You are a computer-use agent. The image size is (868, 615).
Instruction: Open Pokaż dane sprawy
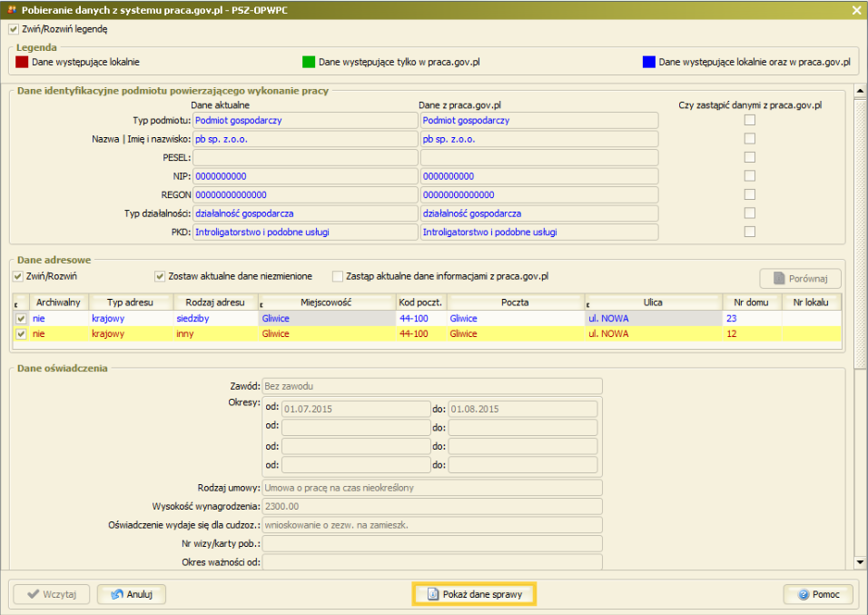475,594
